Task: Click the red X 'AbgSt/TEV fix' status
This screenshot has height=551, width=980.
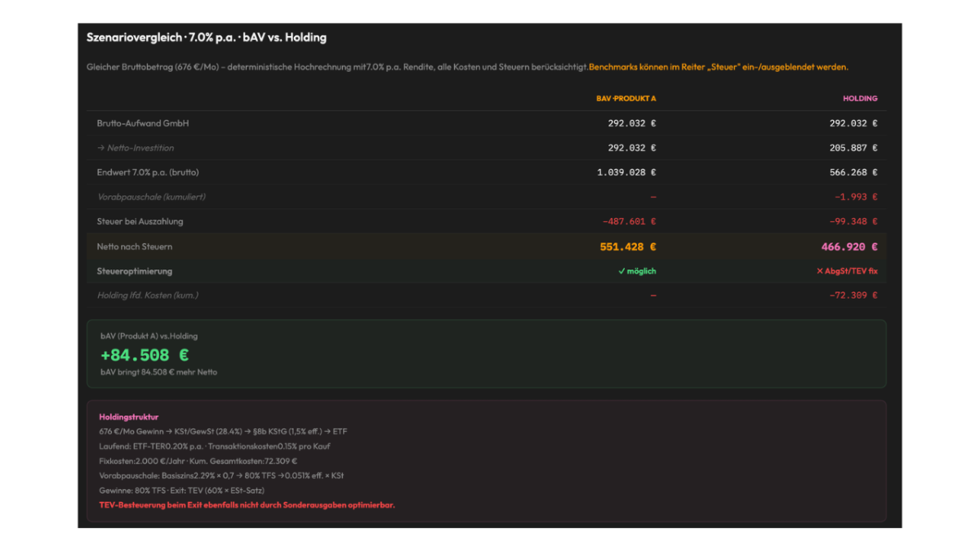Action: 847,271
